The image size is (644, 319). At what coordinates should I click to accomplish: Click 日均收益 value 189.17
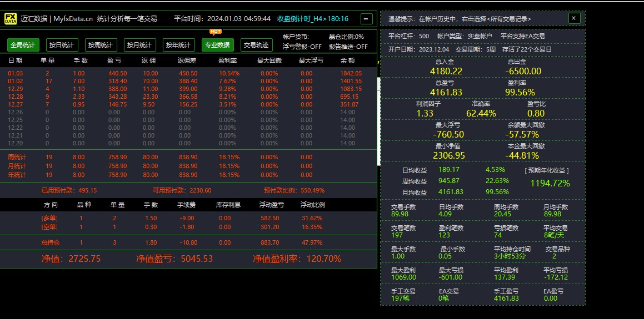[449, 170]
